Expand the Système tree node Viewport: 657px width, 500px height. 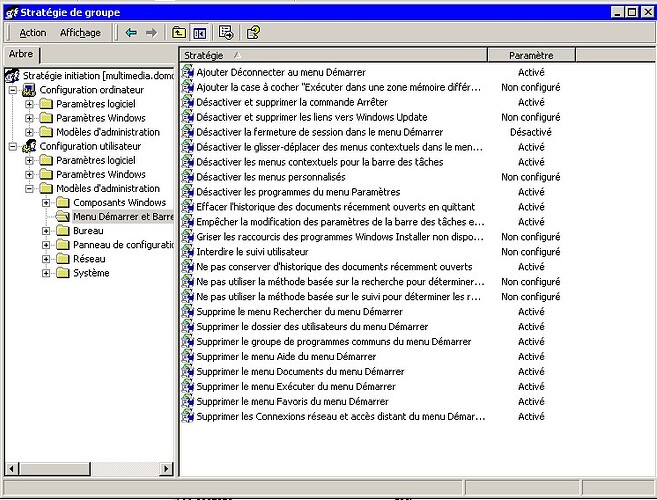[47, 273]
